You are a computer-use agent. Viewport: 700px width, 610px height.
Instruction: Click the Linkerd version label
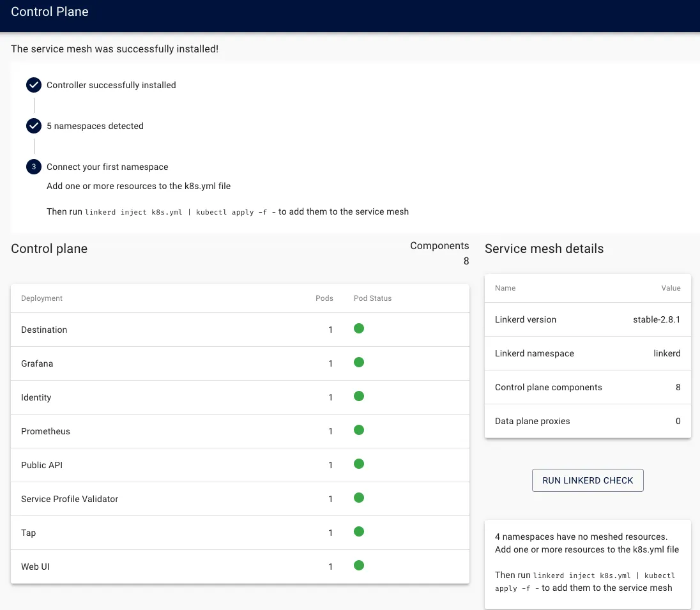click(526, 320)
